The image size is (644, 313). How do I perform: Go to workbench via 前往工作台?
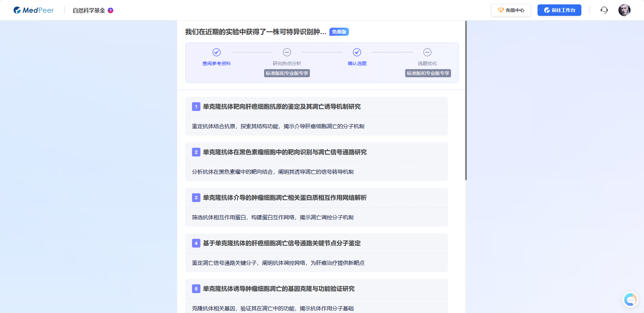(x=559, y=10)
